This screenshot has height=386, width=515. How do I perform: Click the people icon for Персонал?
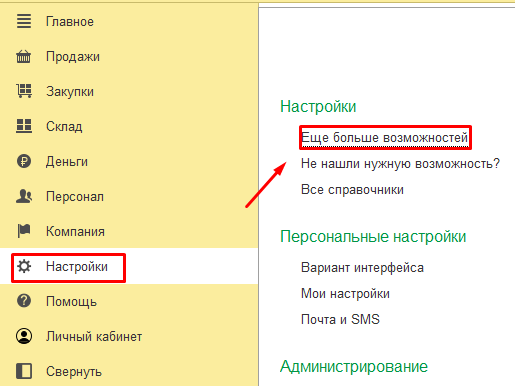24,196
